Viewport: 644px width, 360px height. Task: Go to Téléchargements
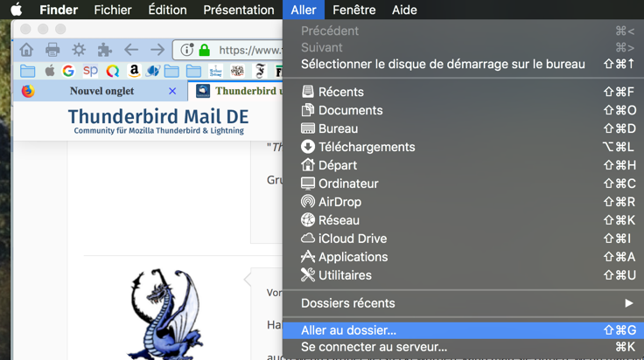[463, 147]
